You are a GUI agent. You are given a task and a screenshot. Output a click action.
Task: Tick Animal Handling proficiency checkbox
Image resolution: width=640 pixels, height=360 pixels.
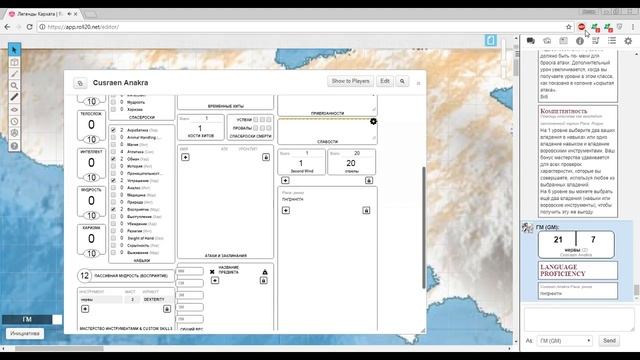click(113, 138)
